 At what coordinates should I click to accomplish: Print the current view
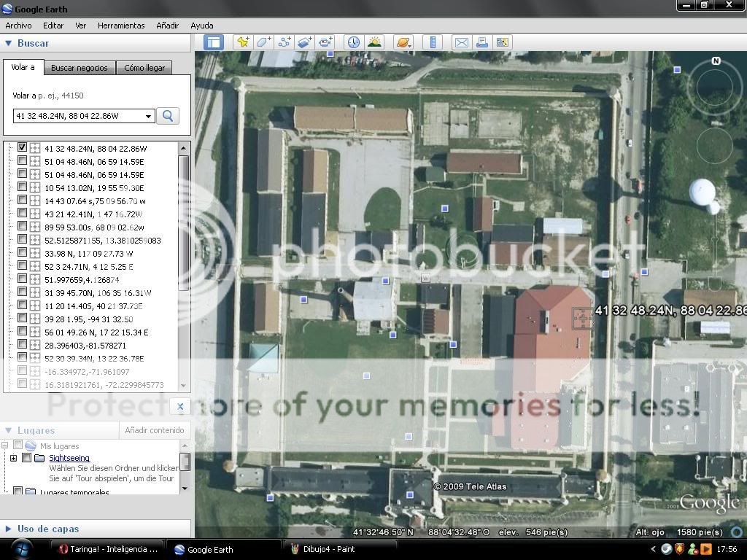[x=481, y=42]
